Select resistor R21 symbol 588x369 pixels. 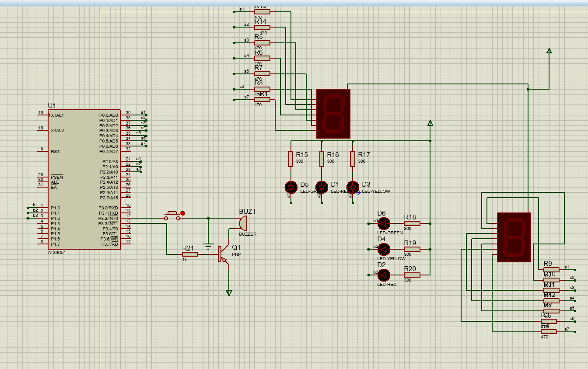click(190, 254)
